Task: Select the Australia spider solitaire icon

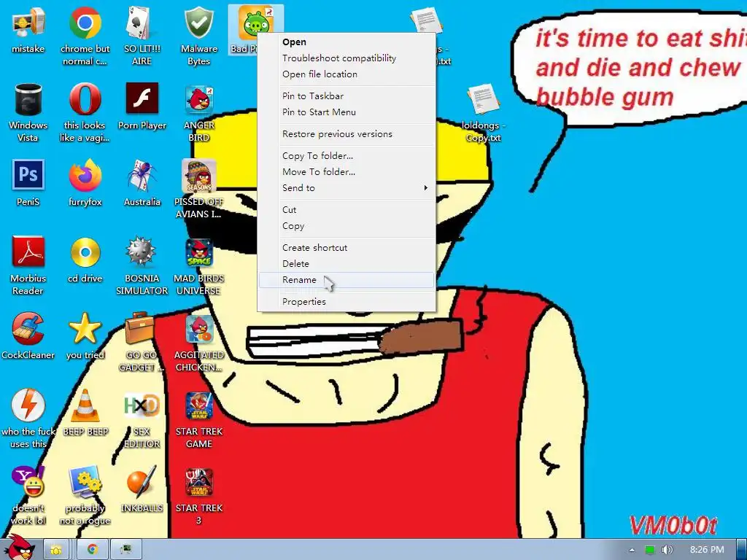Action: point(142,183)
